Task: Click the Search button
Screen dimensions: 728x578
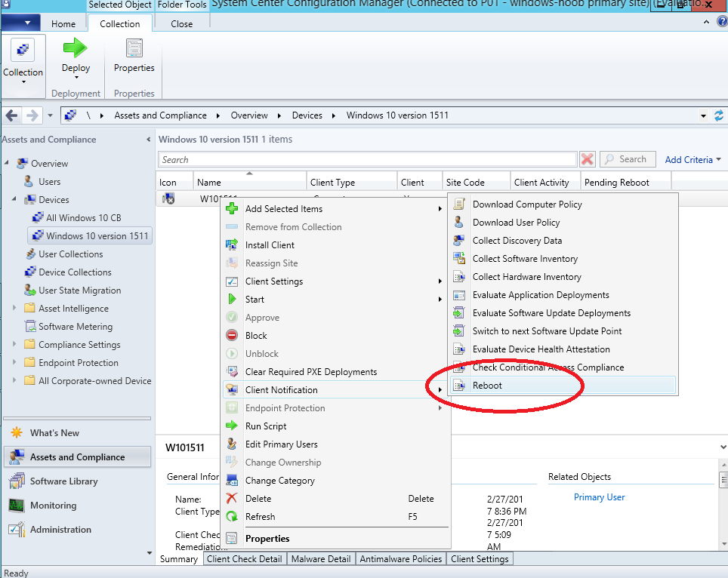Action: tap(628, 159)
